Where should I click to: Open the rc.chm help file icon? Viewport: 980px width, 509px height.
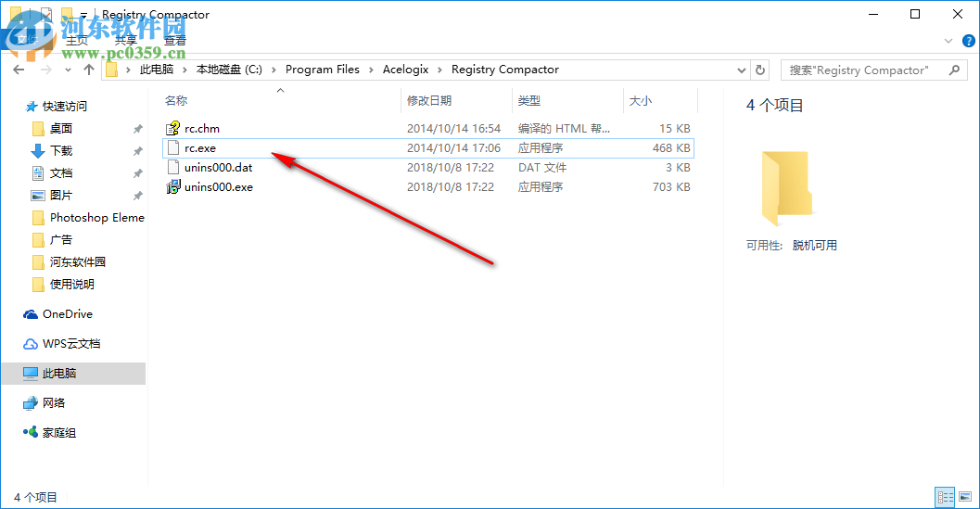pos(173,129)
